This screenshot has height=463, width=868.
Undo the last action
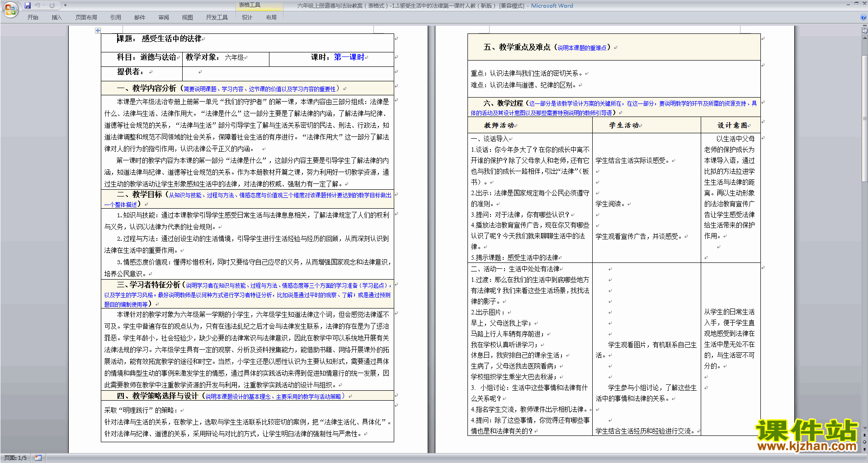[38, 5]
